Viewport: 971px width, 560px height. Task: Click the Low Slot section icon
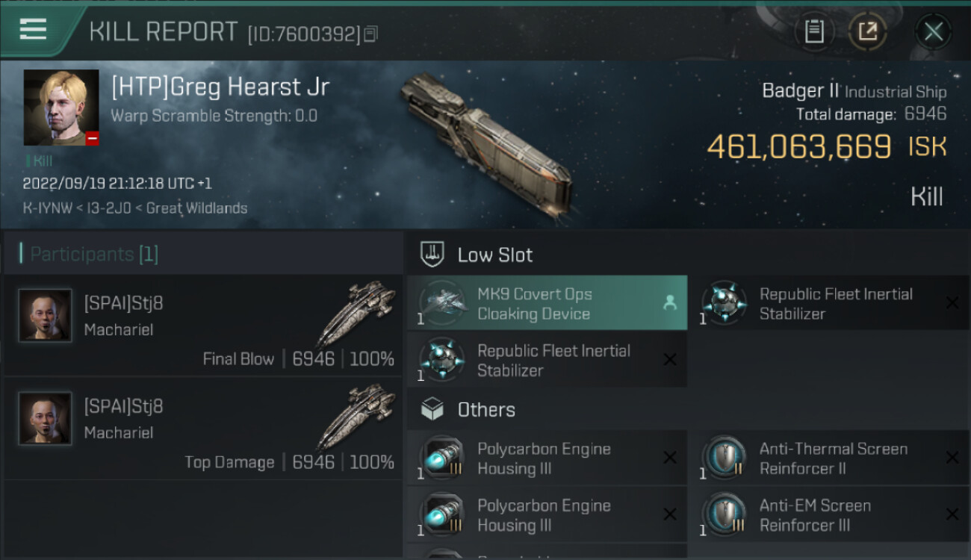(432, 255)
